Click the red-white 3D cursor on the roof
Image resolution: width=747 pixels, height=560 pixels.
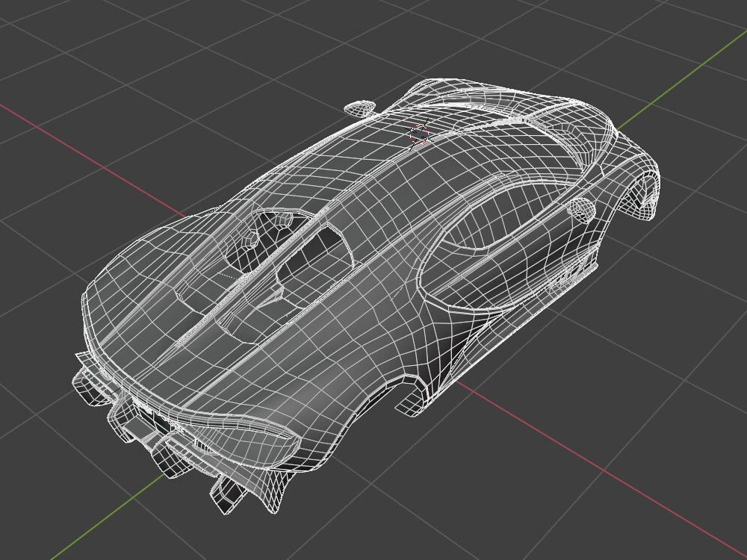[x=419, y=134]
